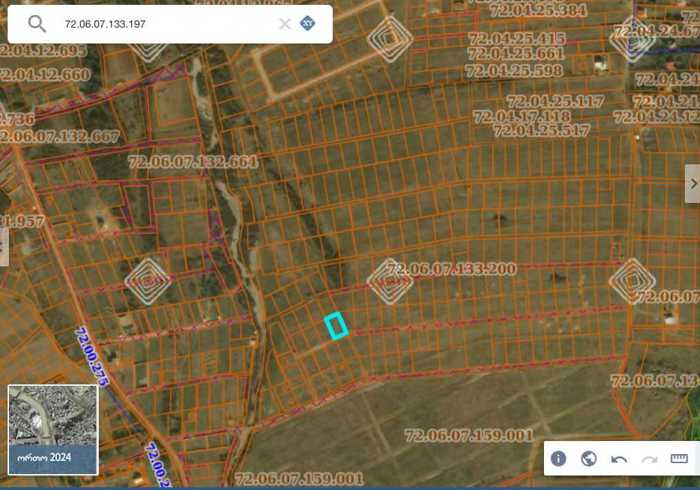This screenshot has height=490, width=700.
Task: Open the info tool icon
Action: 558,458
